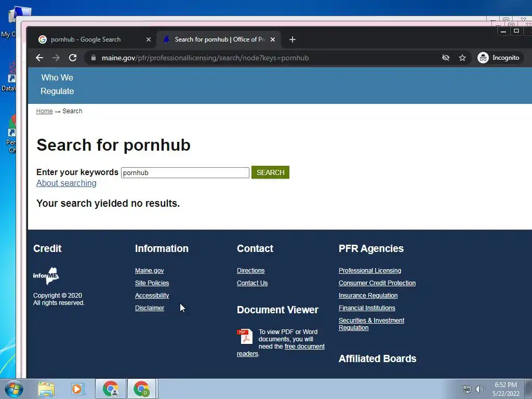The image size is (532, 399).
Task: Launch Windows Media Player from taskbar
Action: tap(78, 389)
